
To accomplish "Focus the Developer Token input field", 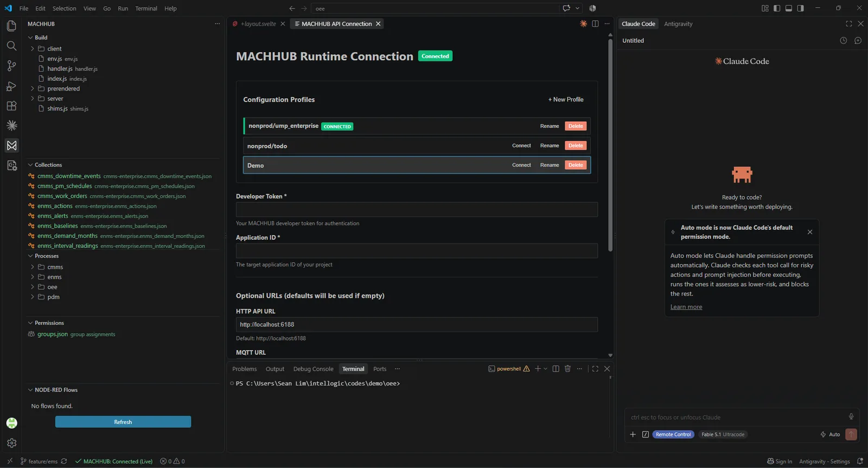I will (417, 209).
